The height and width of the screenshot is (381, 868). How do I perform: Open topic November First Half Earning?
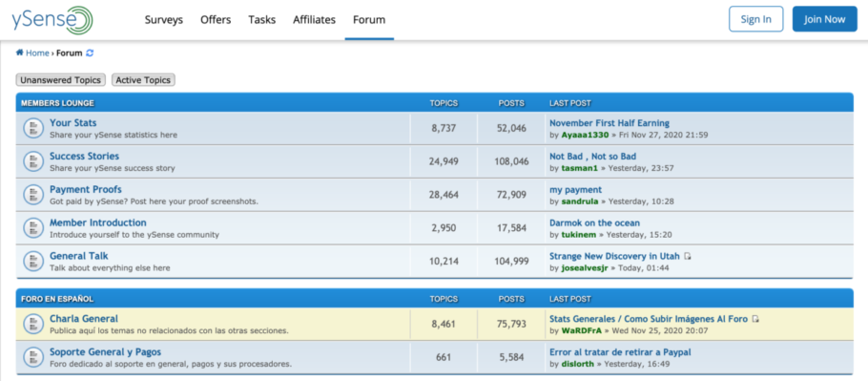point(610,123)
